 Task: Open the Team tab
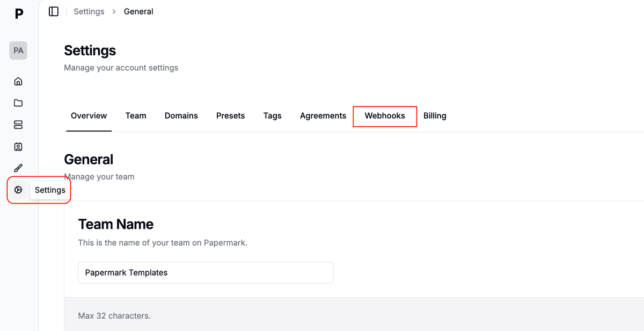(136, 116)
